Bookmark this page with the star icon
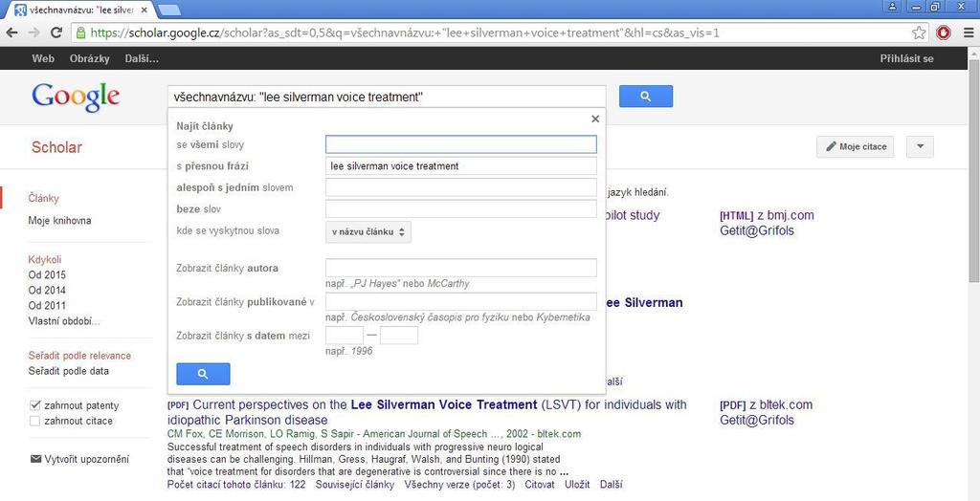The image size is (980, 501). pos(919,33)
